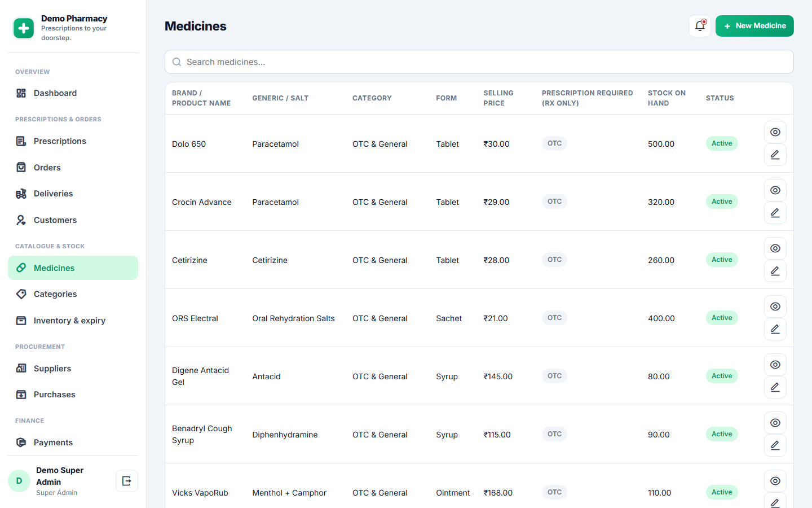
Task: View Vicks VapoRub details
Action: click(x=775, y=481)
